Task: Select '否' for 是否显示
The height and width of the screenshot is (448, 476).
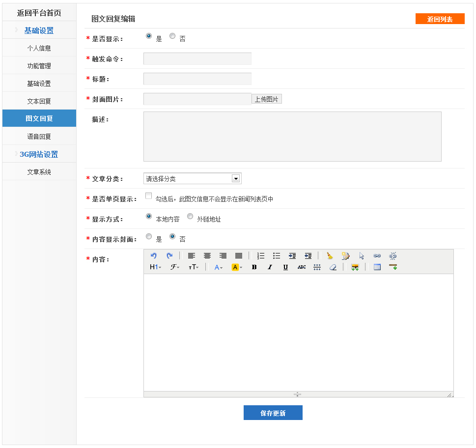Action: point(172,36)
